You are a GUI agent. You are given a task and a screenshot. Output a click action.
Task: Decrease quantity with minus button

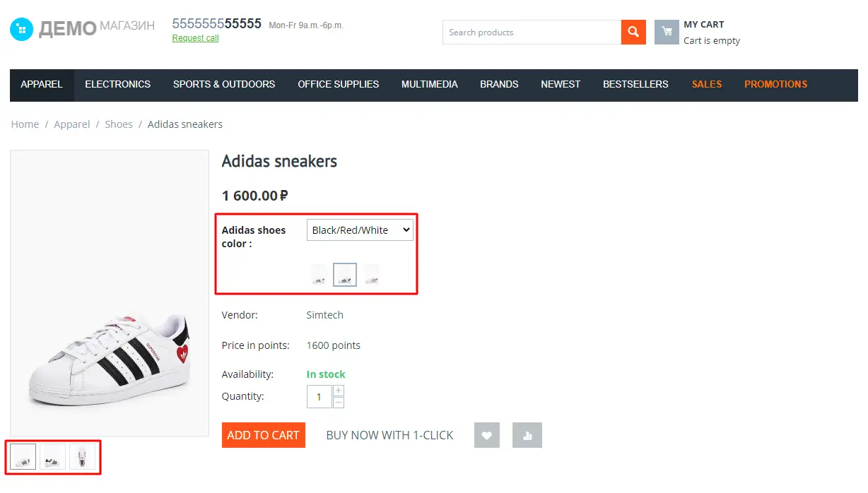click(x=339, y=403)
